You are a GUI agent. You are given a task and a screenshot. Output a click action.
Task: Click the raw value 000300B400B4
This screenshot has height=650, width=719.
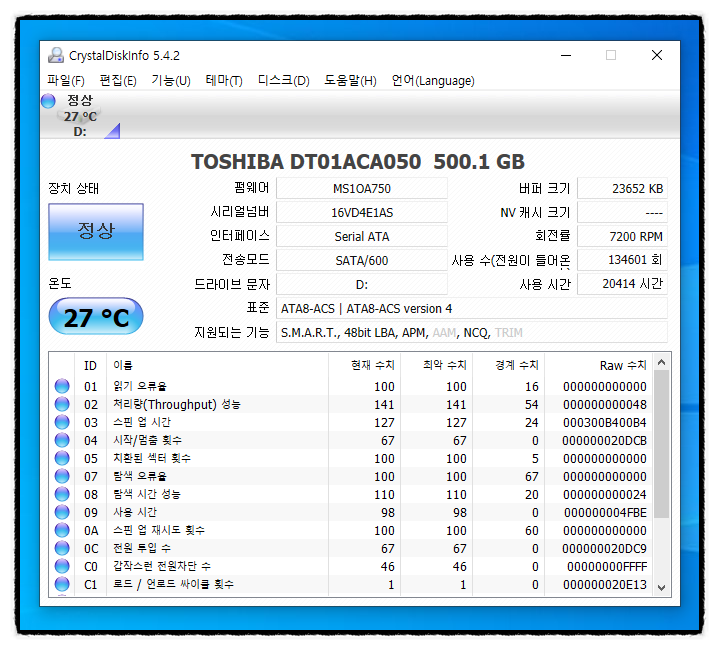[x=605, y=423]
